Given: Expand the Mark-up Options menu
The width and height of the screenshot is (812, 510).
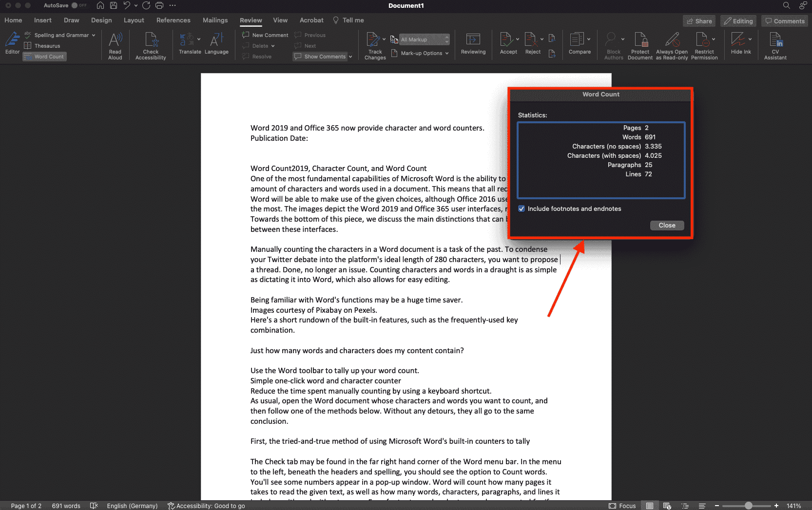Looking at the screenshot, I should (x=420, y=53).
